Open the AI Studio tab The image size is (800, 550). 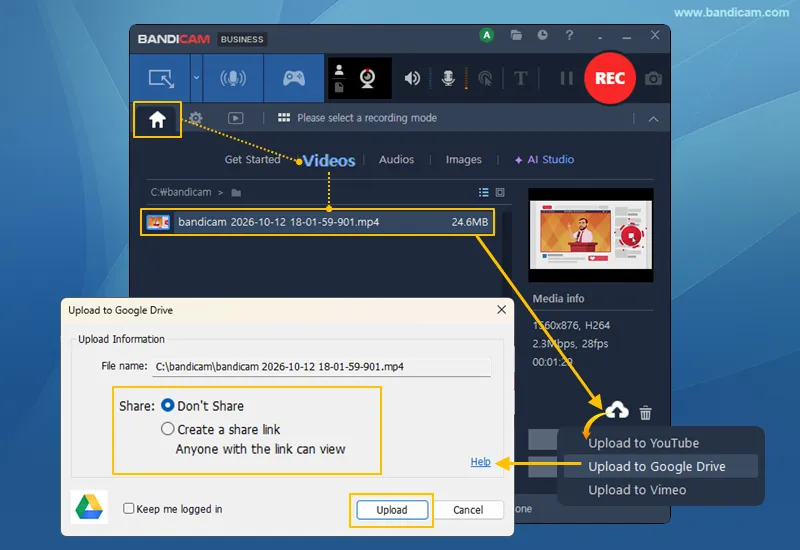(x=544, y=160)
